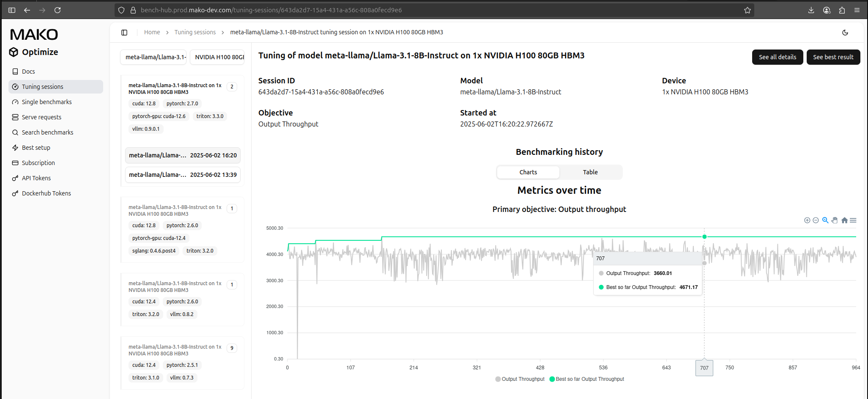Open browser sidebar toggle icon
This screenshot has height=399, width=868.
(x=12, y=10)
